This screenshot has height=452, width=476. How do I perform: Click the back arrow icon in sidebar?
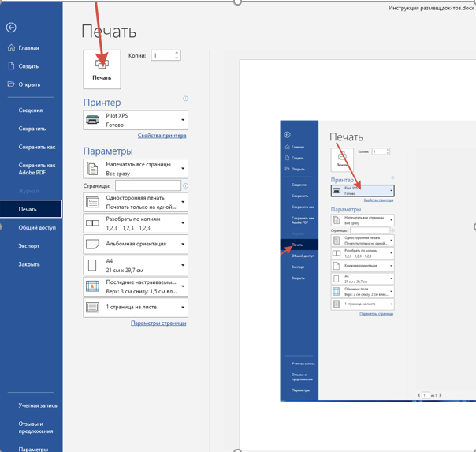(x=11, y=28)
